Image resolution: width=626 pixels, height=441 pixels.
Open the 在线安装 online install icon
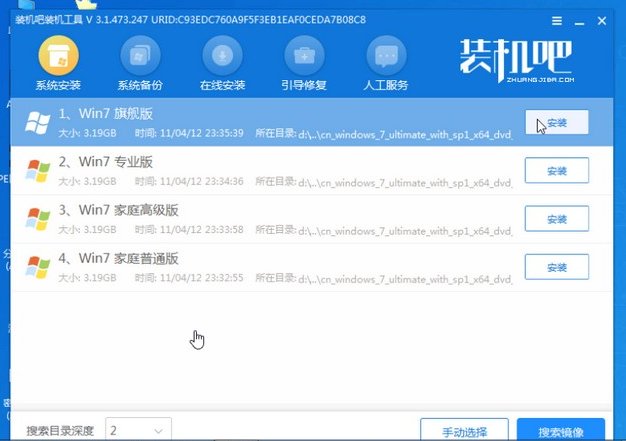pyautogui.click(x=222, y=55)
